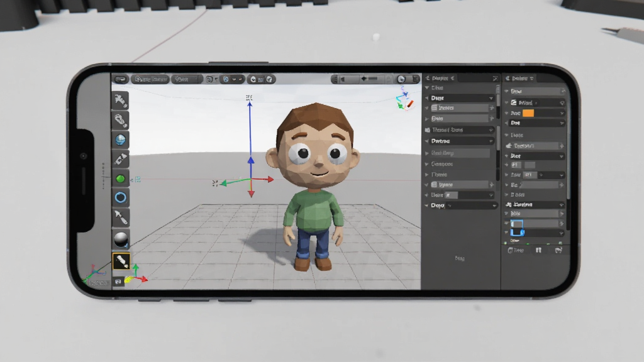Select the second tool in the left toolbar

(x=120, y=120)
